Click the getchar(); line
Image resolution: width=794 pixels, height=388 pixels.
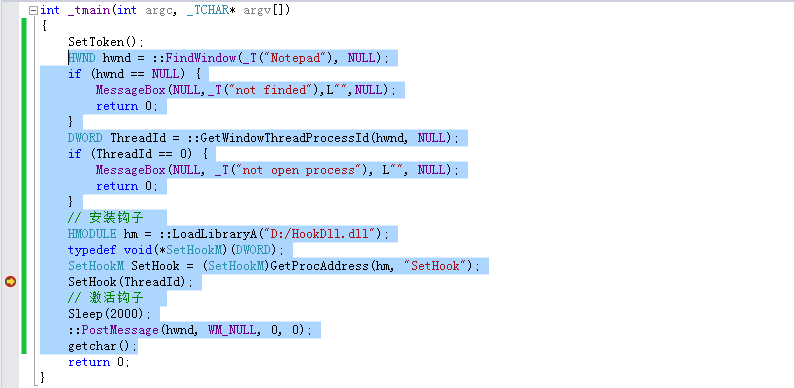click(102, 346)
